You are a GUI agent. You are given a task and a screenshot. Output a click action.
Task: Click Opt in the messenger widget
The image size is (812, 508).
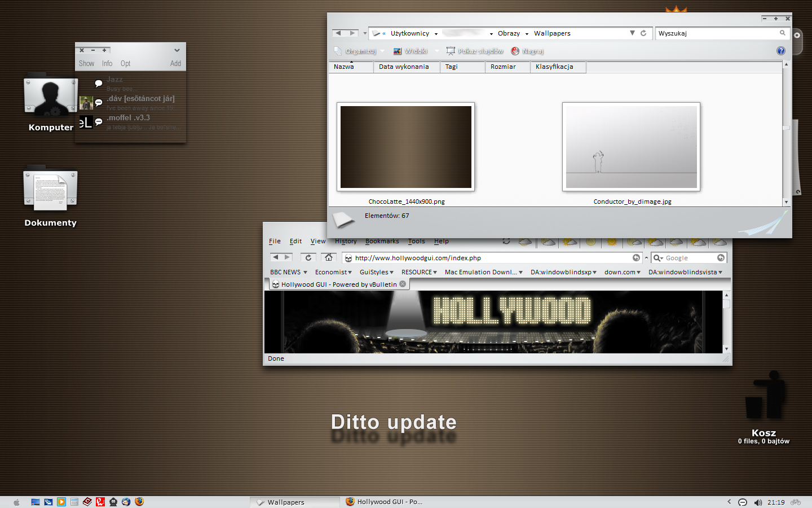[x=125, y=64]
